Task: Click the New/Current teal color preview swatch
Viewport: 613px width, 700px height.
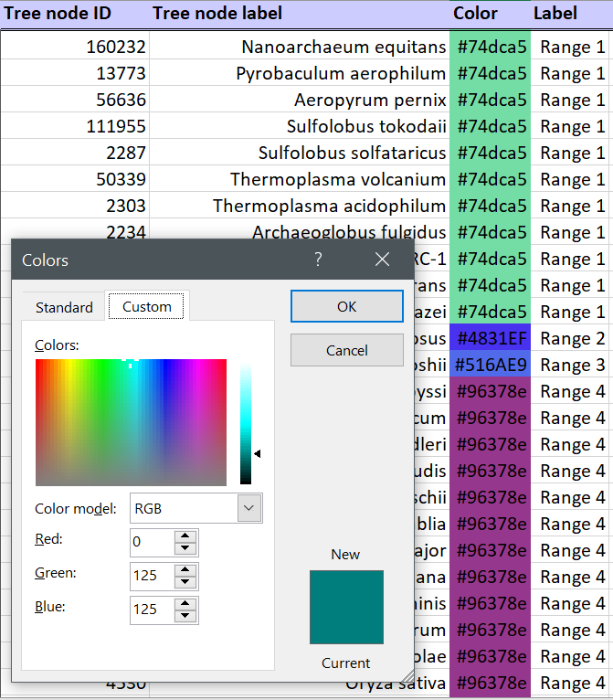Action: [x=346, y=607]
